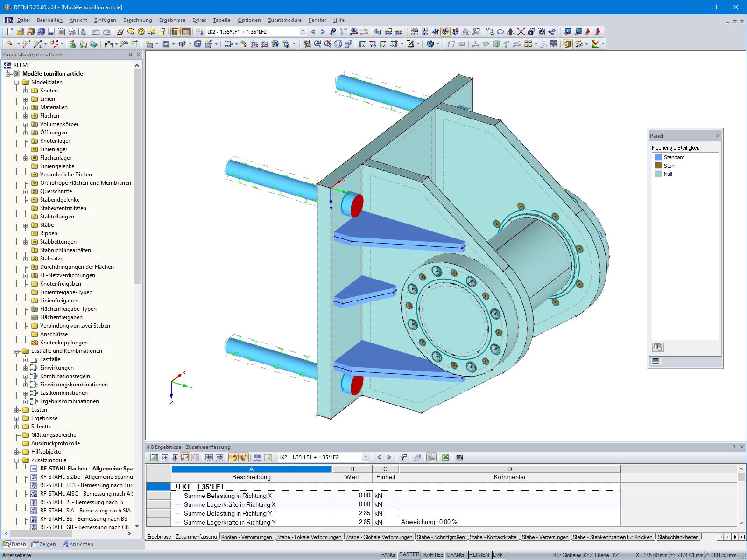
Task: Click the Undo icon in the toolbar
Action: (x=96, y=32)
